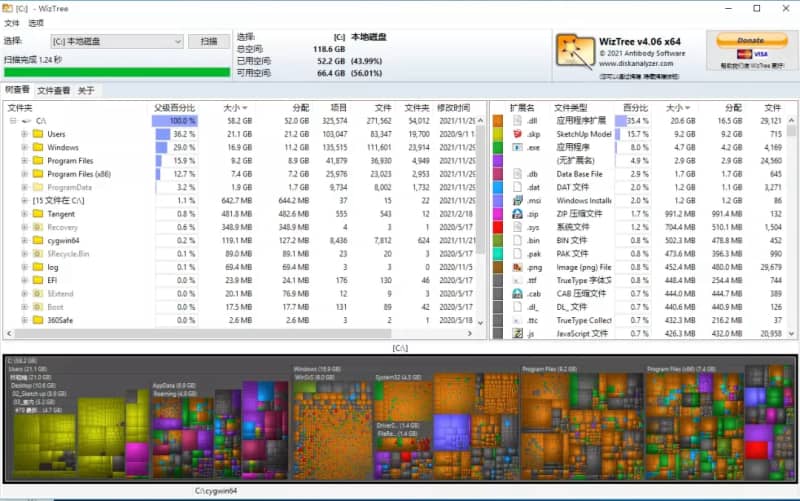
Task: Click the .js script file icon
Action: tap(517, 333)
